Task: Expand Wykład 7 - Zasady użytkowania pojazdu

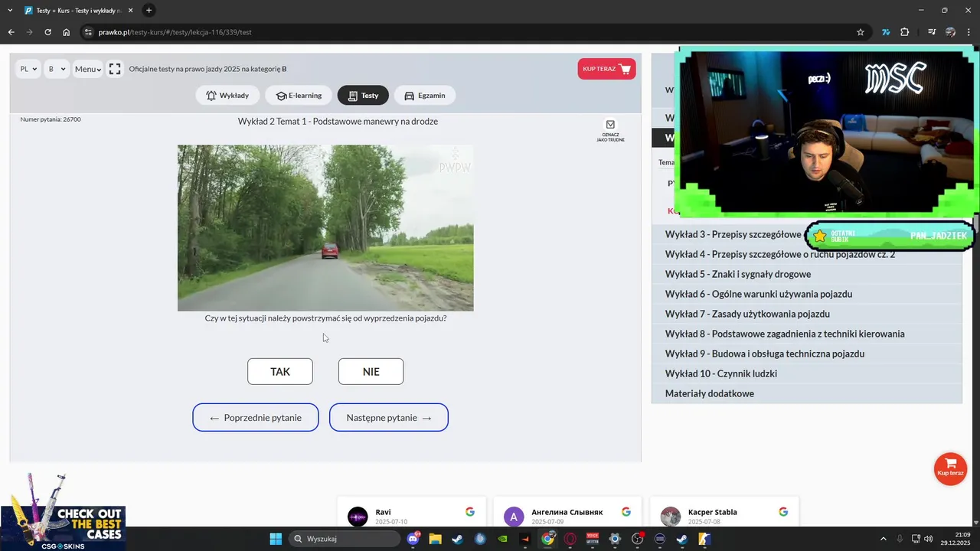Action: tap(806, 314)
